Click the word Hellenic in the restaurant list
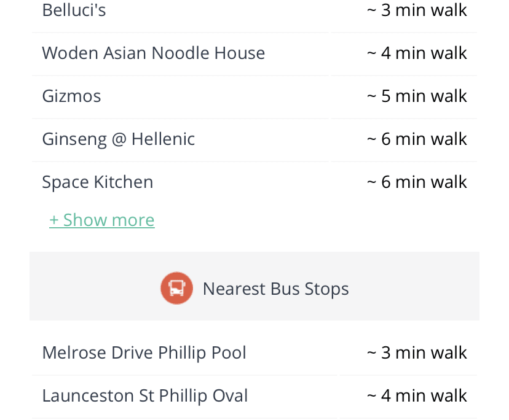 pyautogui.click(x=163, y=139)
